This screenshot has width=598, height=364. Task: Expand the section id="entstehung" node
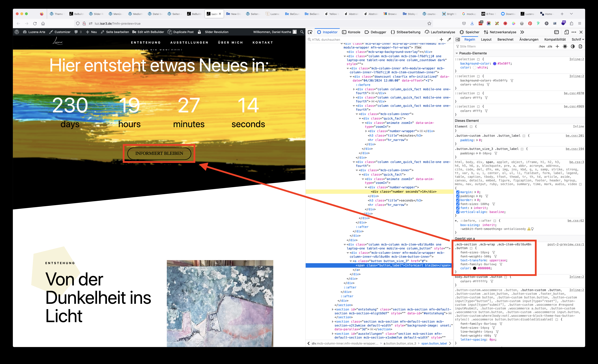[x=333, y=309]
